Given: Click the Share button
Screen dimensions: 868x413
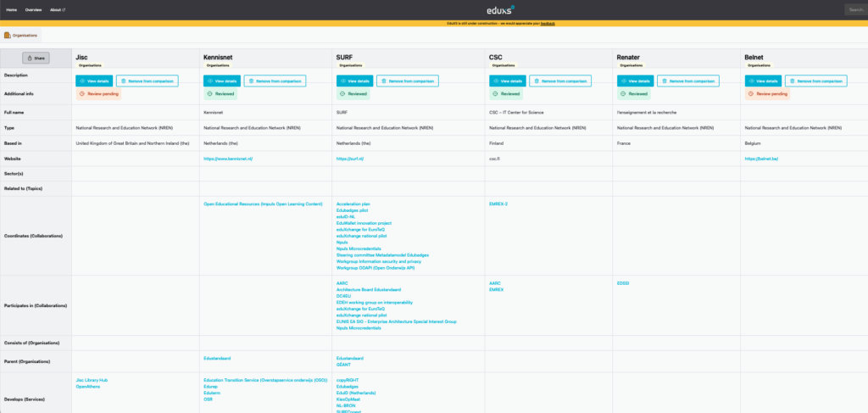Looking at the screenshot, I should 36,58.
